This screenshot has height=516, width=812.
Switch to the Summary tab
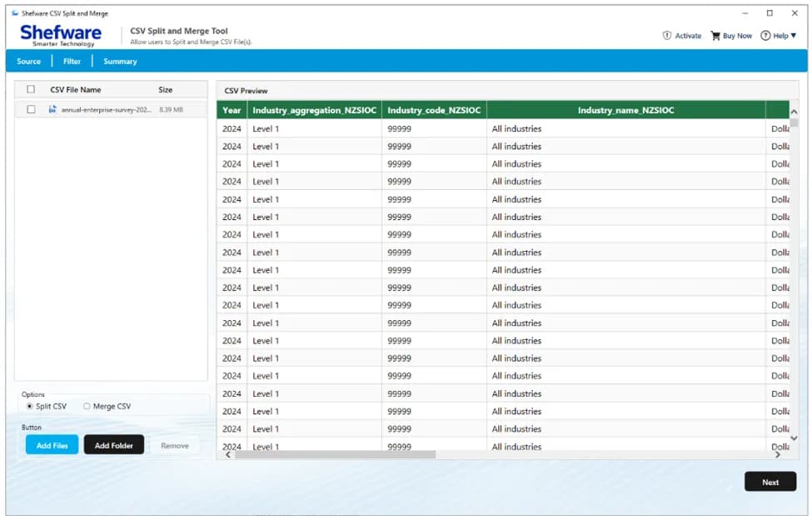click(120, 61)
